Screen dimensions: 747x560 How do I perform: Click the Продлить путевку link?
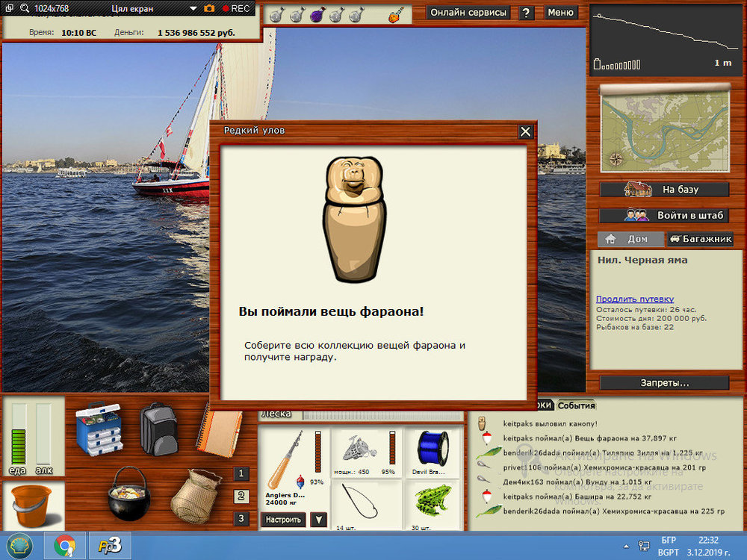tap(634, 299)
